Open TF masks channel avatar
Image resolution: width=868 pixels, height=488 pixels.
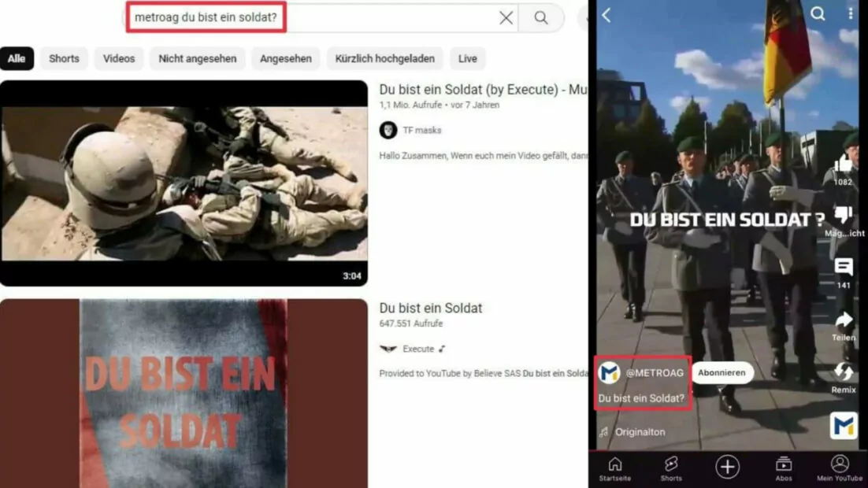[388, 131]
